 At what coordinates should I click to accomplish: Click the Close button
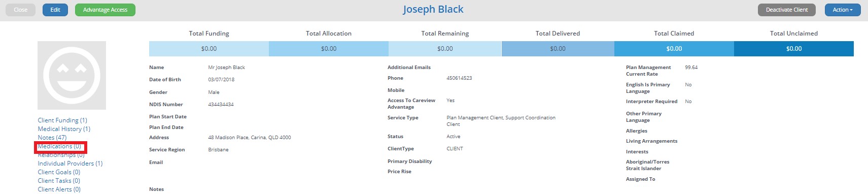tap(21, 10)
